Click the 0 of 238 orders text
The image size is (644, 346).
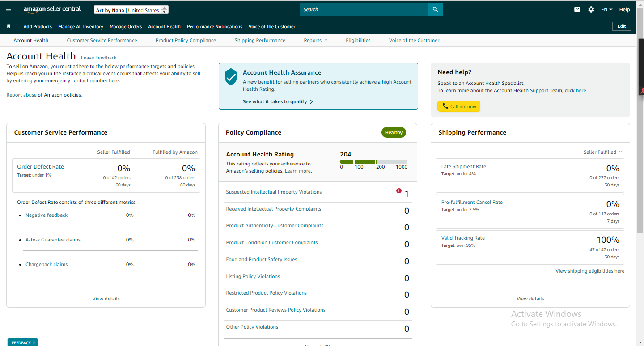click(x=180, y=177)
